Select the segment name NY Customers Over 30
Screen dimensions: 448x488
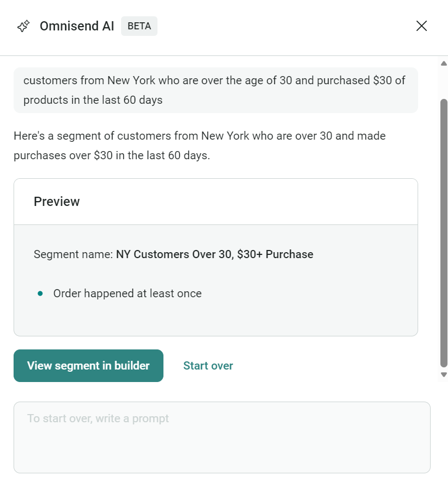click(214, 254)
